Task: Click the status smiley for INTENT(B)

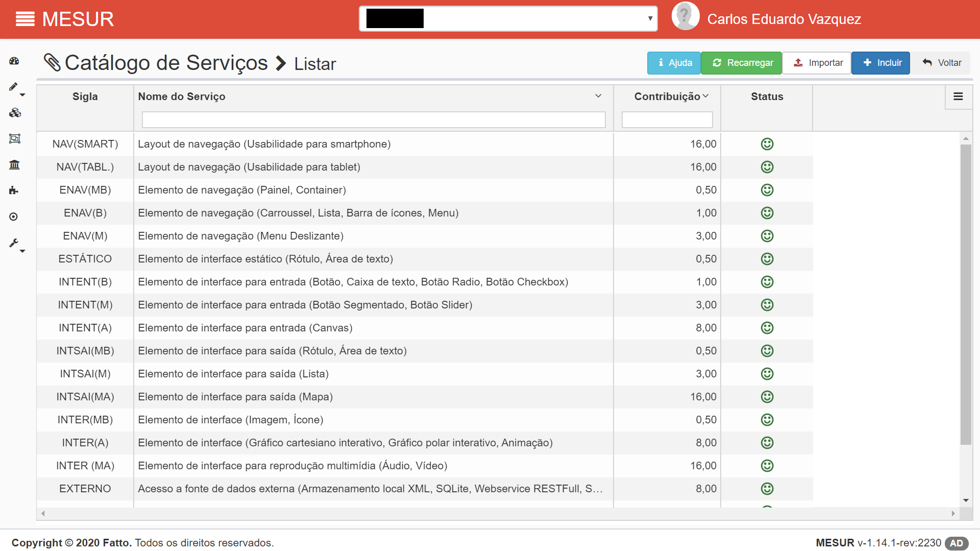Action: (767, 282)
